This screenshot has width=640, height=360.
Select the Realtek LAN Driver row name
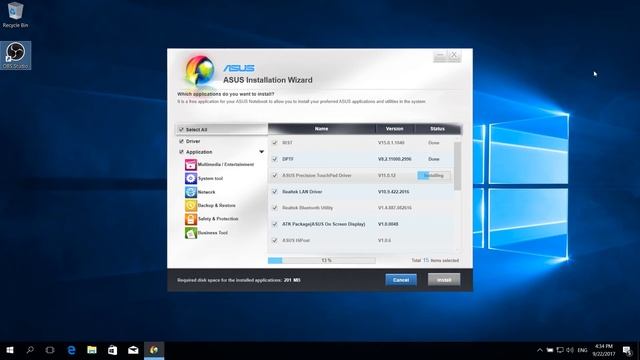tap(302, 192)
